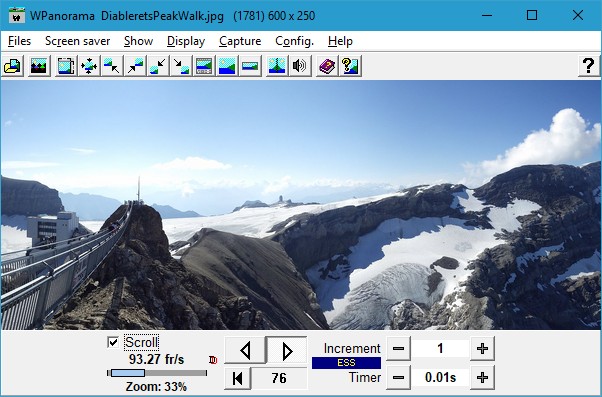Click the Increment label
This screenshot has height=397, width=602.
(x=352, y=348)
